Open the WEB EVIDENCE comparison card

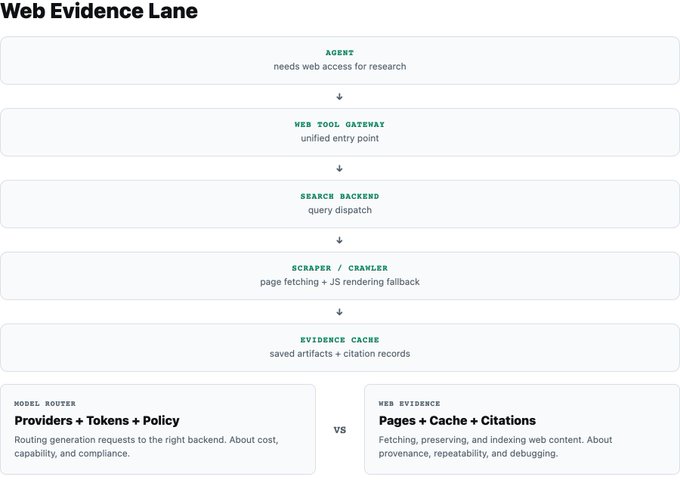pyautogui.click(x=522, y=429)
